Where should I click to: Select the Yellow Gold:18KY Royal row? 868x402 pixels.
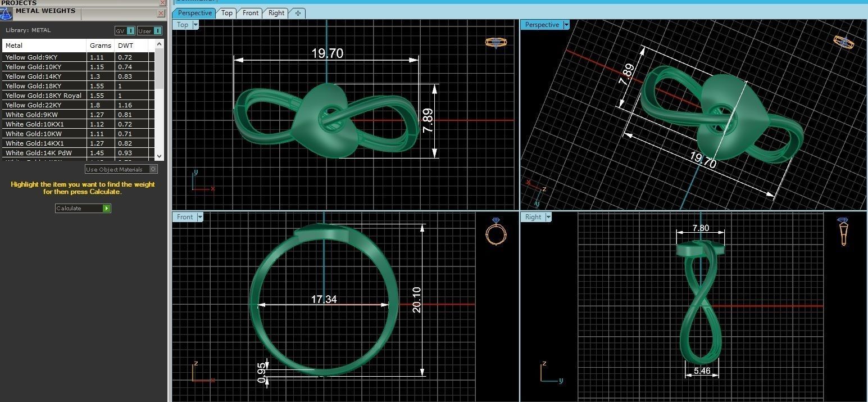[x=78, y=96]
